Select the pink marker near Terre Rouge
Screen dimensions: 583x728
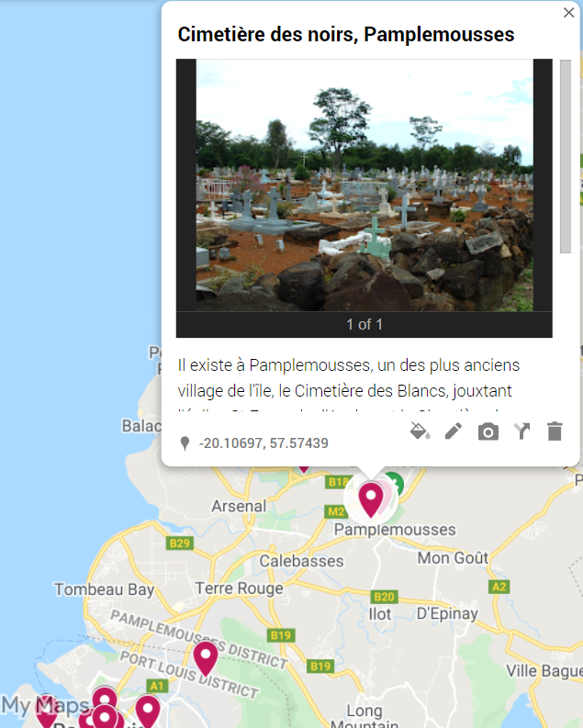205,658
